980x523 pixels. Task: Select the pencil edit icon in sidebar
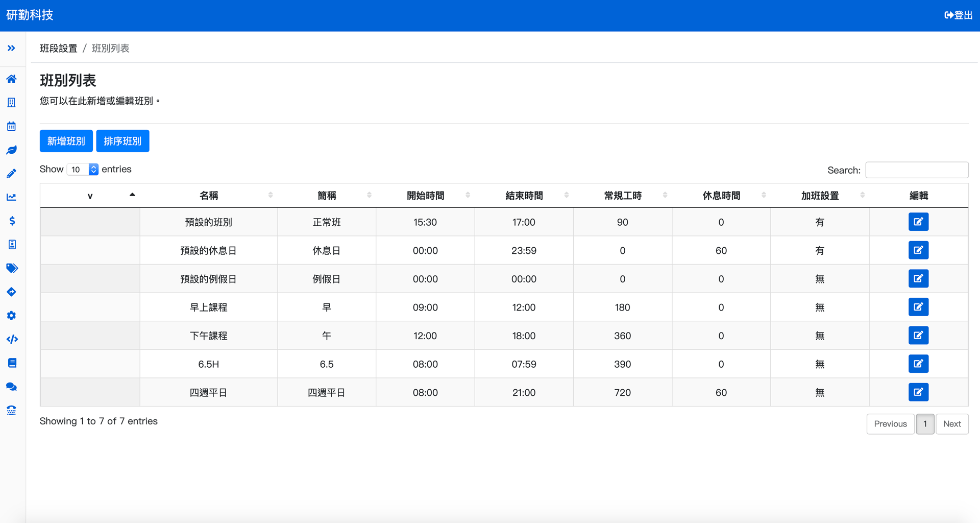point(11,173)
